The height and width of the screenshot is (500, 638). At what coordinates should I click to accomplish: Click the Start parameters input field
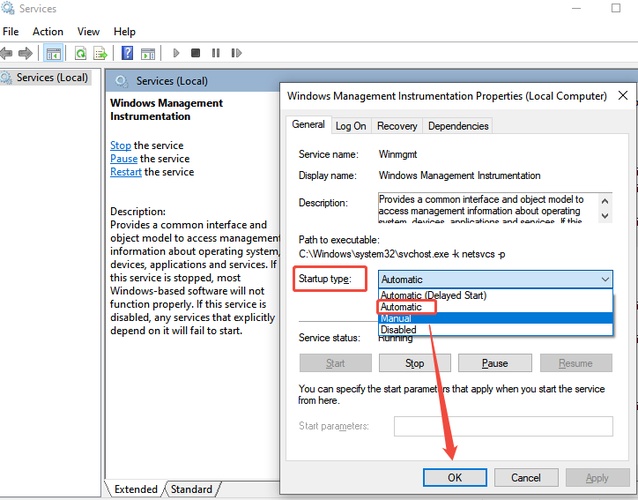pos(503,426)
